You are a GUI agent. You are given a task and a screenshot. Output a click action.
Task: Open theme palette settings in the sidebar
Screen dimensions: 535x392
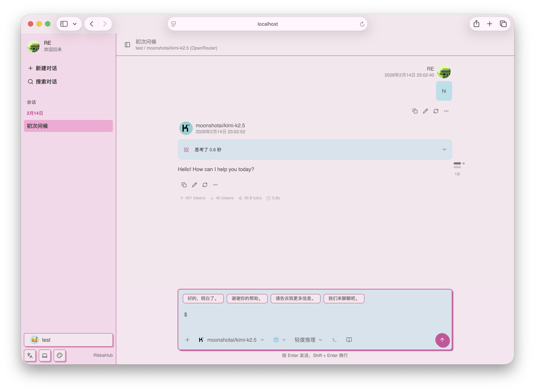[60, 355]
